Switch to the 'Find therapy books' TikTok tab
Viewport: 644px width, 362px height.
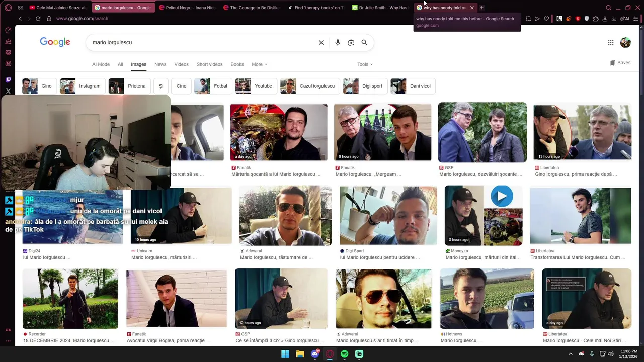tap(316, 8)
